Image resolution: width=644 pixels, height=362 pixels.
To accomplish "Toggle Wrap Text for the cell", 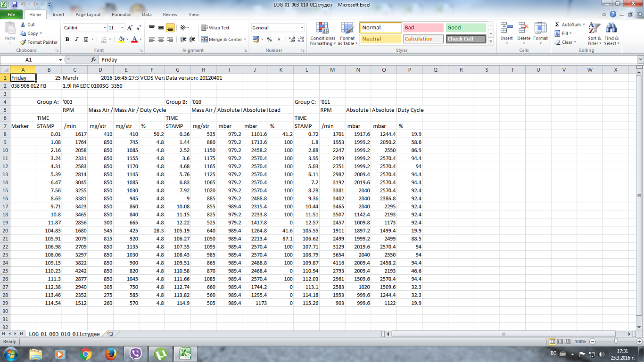I will tap(215, 28).
